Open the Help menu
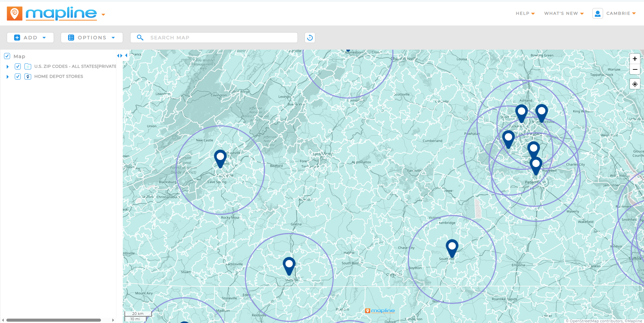644x323 pixels. [525, 13]
